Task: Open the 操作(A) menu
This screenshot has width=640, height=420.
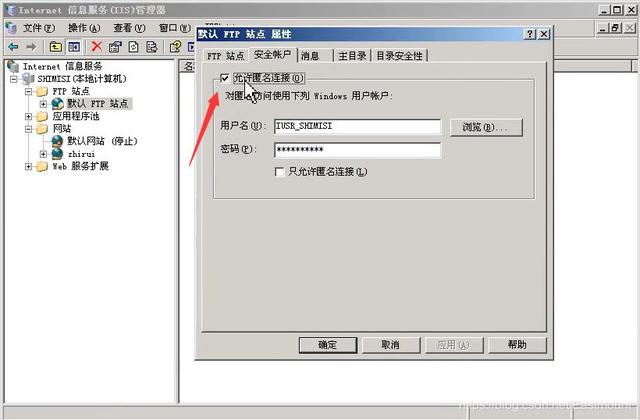Action: [84, 28]
